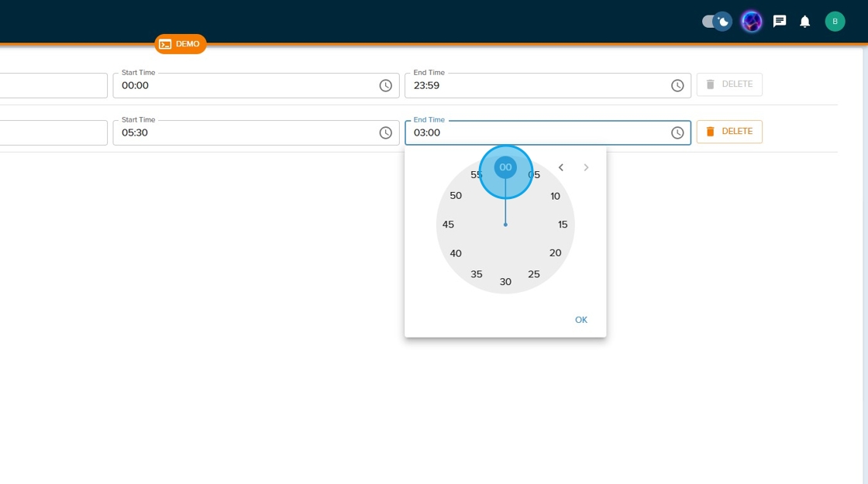Choose 20 minutes on the clock face

tap(555, 253)
